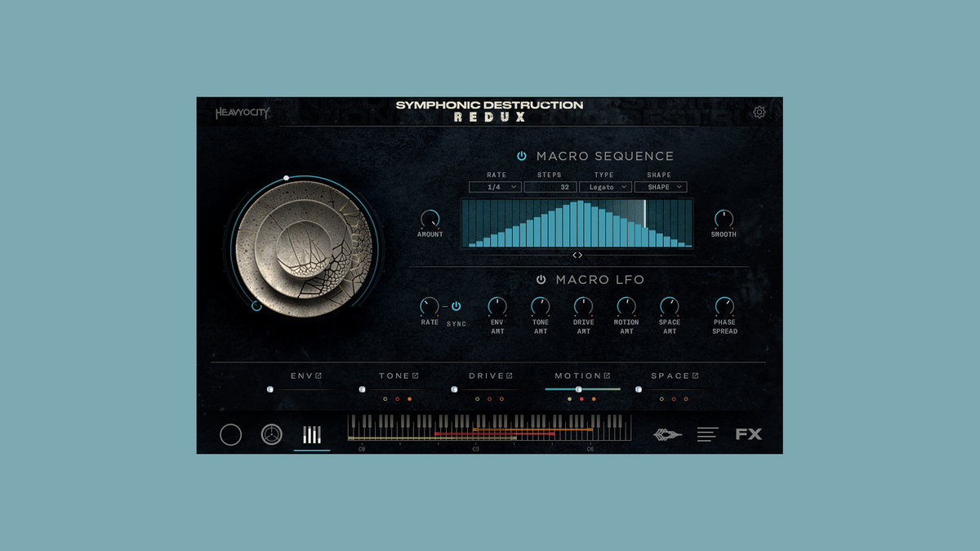Open the winged emblem page
Image resolution: width=980 pixels, height=551 pixels.
667,435
